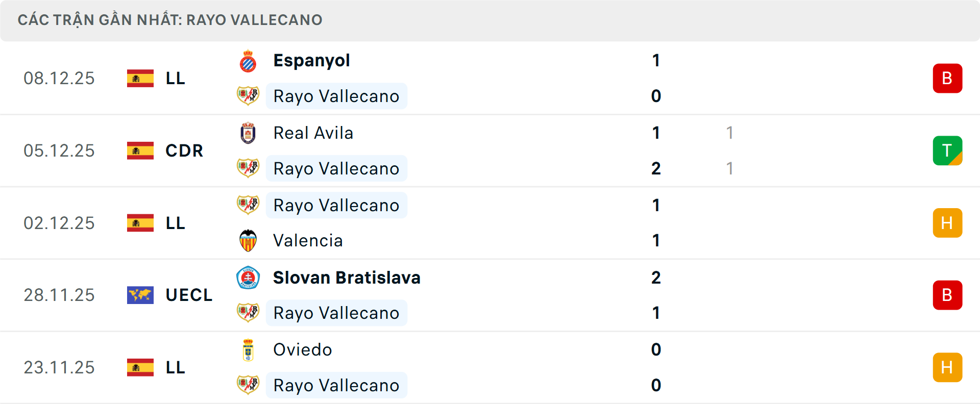Open the CÁC TRẬN GẦN NHẤT header section
Viewport: 980px width, 404px height.
[x=170, y=20]
